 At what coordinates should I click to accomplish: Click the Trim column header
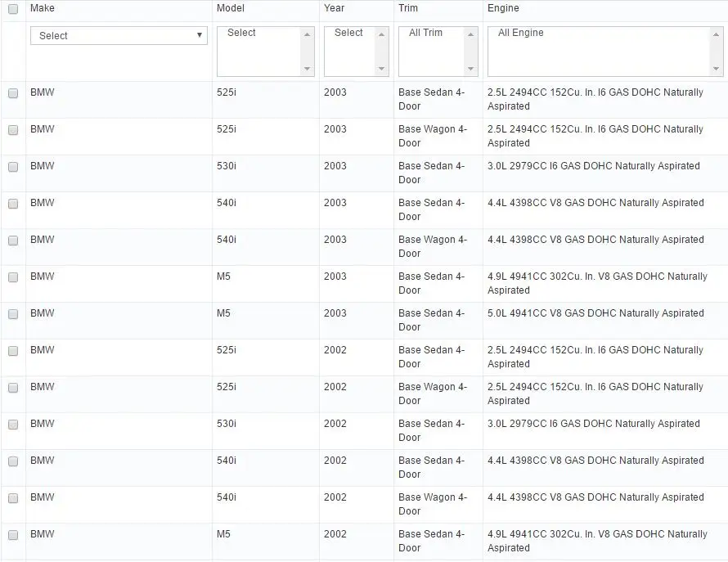click(408, 8)
